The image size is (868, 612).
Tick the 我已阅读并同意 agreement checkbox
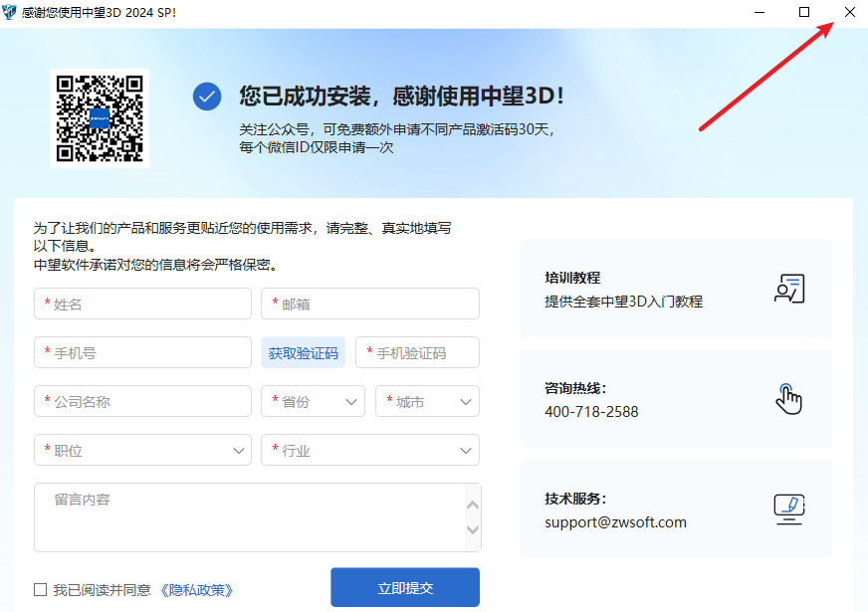[41, 589]
